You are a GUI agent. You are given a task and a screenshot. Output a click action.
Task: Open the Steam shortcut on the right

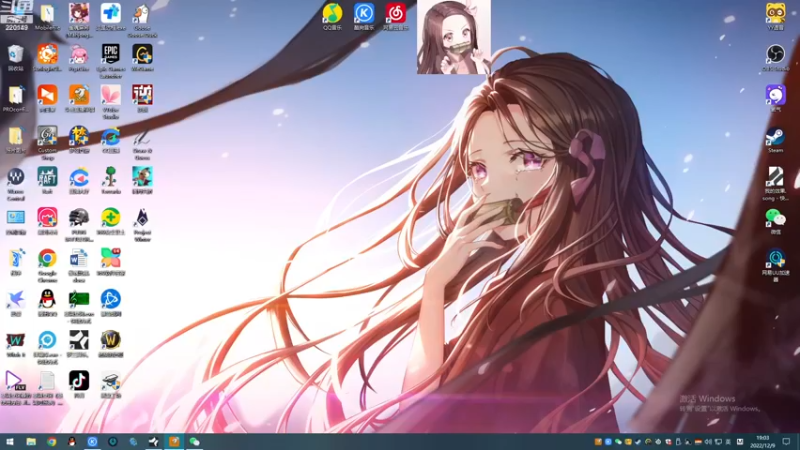(x=775, y=137)
